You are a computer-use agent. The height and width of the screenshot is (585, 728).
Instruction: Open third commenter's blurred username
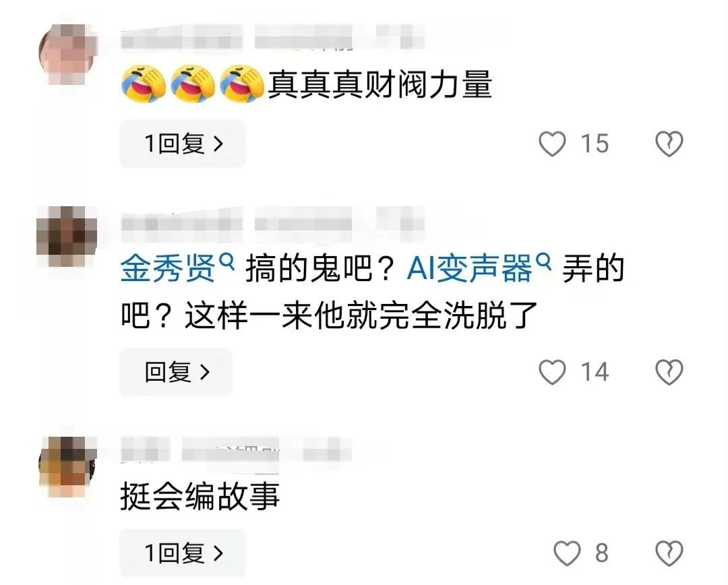tap(236, 449)
